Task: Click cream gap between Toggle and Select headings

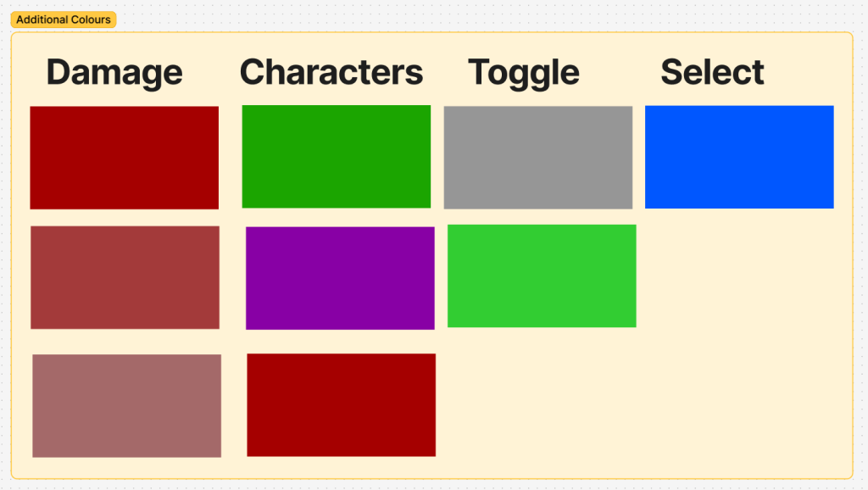Action: pos(619,73)
